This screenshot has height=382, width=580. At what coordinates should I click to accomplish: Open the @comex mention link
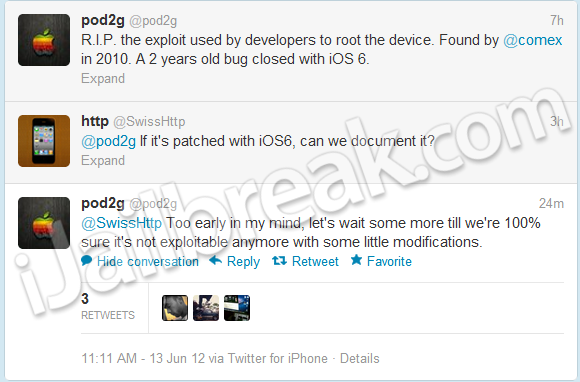[x=533, y=40]
